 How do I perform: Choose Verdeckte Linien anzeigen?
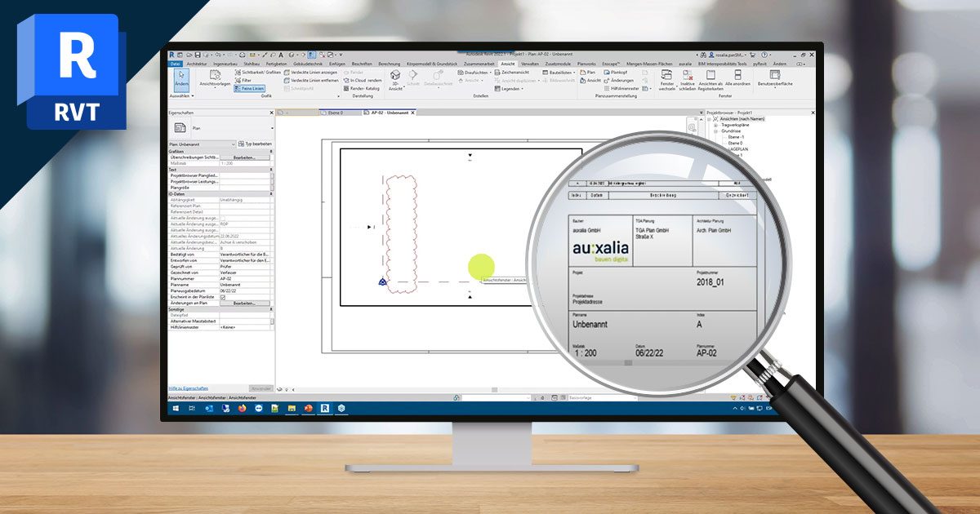(x=311, y=73)
